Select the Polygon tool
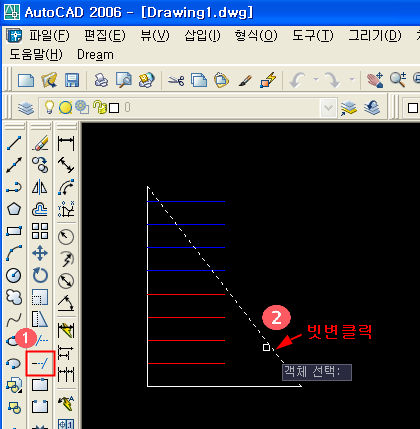This screenshot has width=420, height=429. [14, 209]
